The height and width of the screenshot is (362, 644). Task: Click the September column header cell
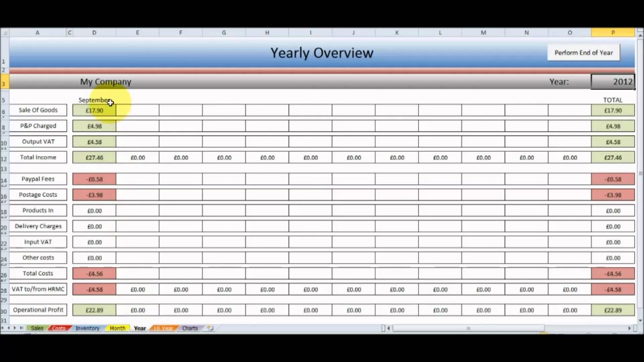click(x=94, y=100)
